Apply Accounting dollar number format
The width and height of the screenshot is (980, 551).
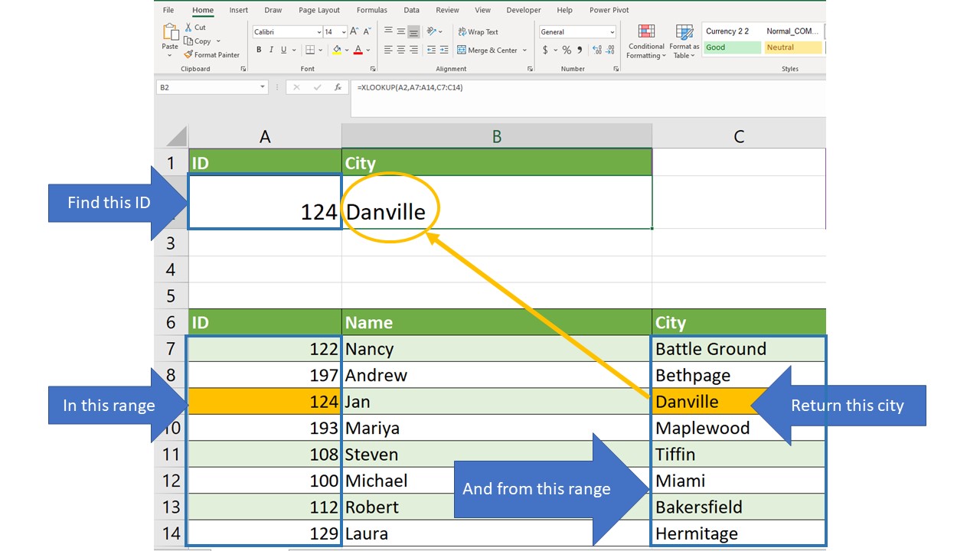click(545, 50)
